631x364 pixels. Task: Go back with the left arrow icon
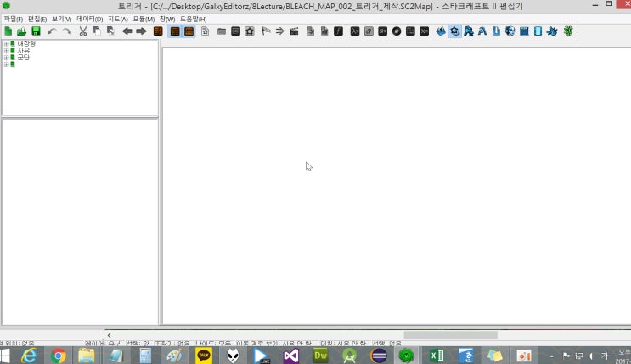pos(127,31)
